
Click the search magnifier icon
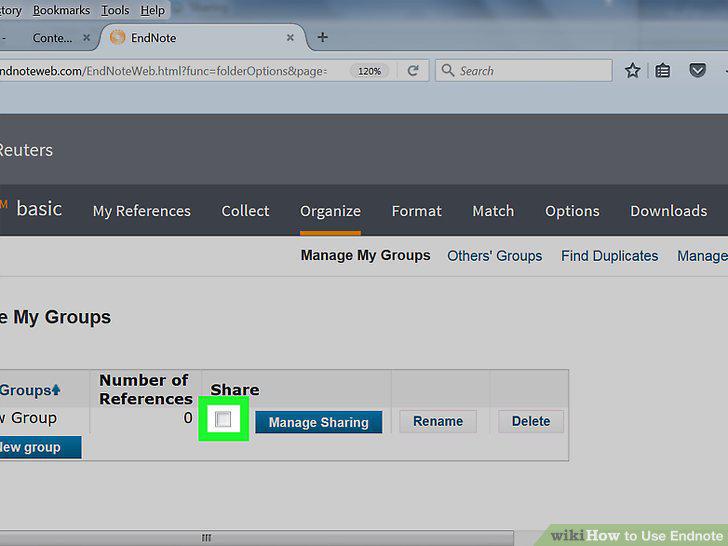click(x=448, y=70)
